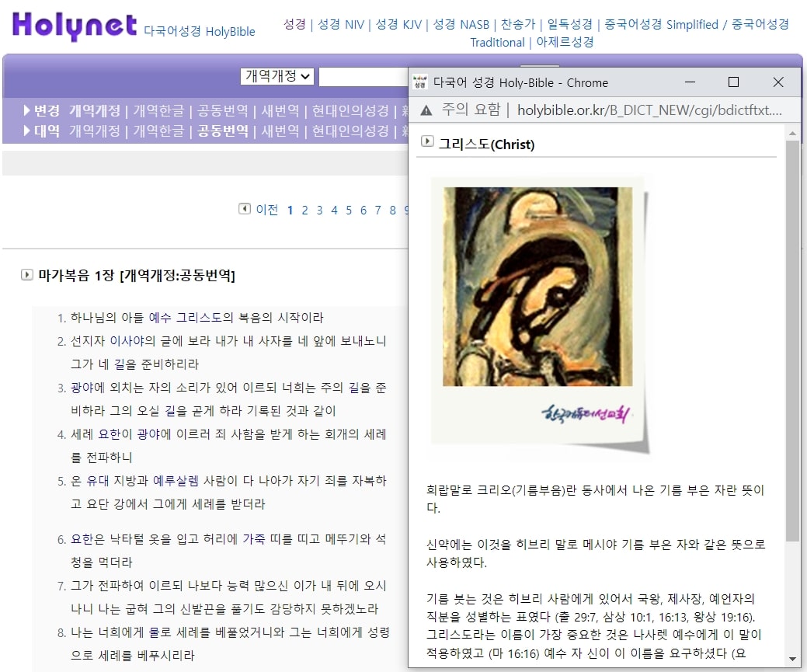Select 새번역 in the 대역 row
The width and height of the screenshot is (807, 672).
280,131
